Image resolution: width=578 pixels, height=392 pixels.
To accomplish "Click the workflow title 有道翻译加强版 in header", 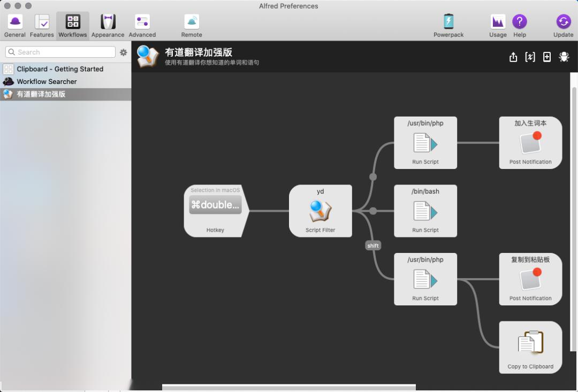I will click(199, 52).
